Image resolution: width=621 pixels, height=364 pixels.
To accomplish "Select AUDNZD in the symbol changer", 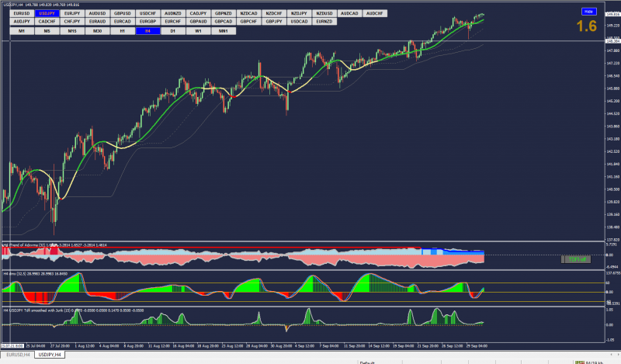I will point(173,13).
